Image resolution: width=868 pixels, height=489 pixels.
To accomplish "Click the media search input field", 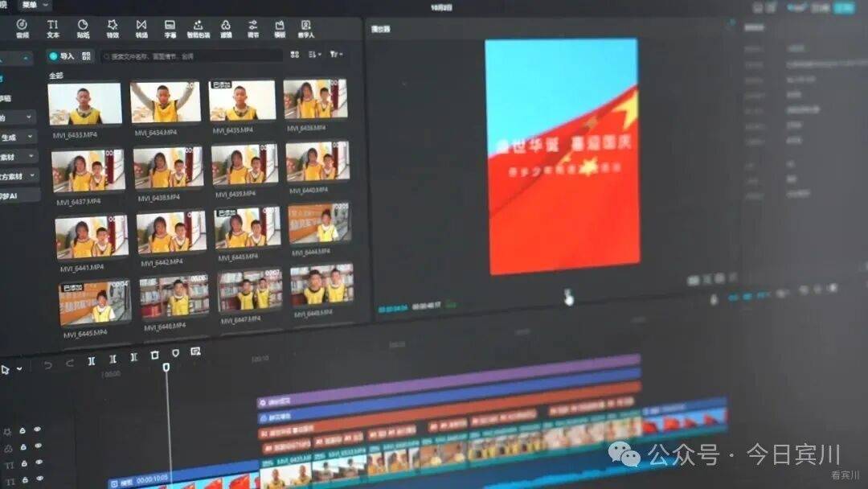I will pyautogui.click(x=193, y=56).
